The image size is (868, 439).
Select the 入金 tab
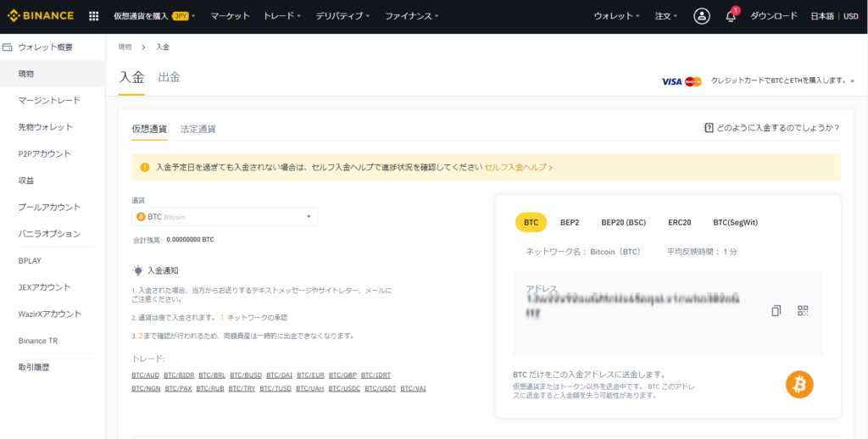click(131, 77)
